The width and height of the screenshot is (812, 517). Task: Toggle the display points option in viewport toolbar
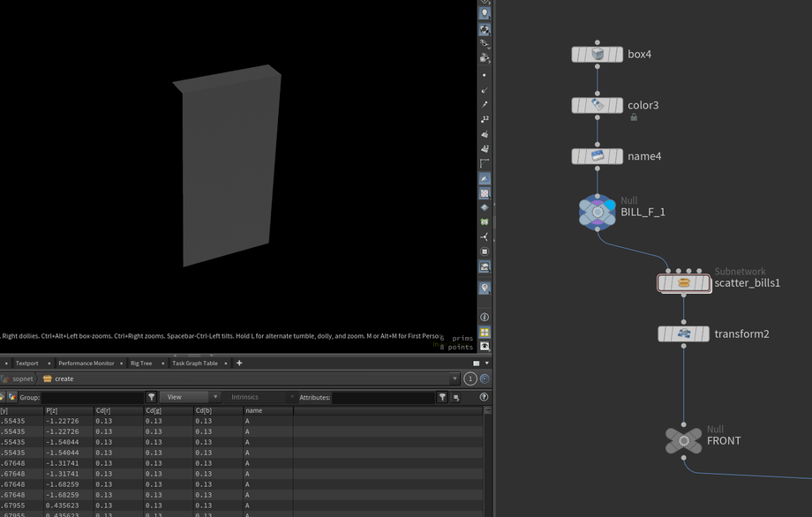[x=485, y=75]
